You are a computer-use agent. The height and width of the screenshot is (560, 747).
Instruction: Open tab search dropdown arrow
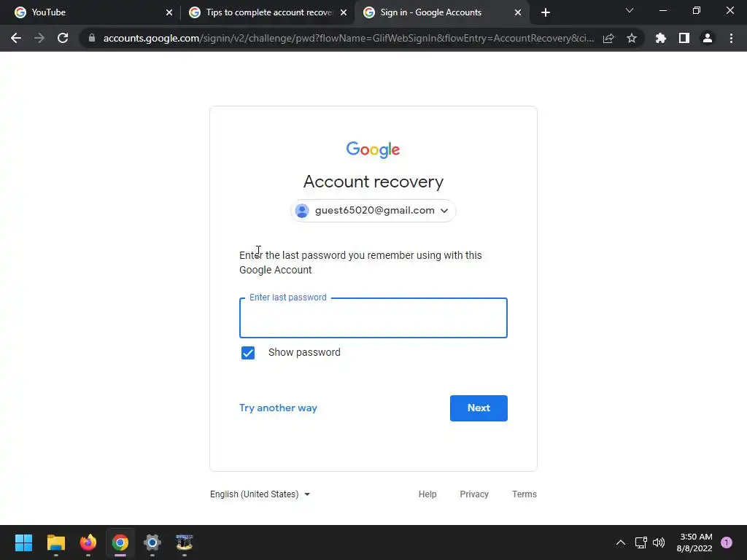(630, 10)
